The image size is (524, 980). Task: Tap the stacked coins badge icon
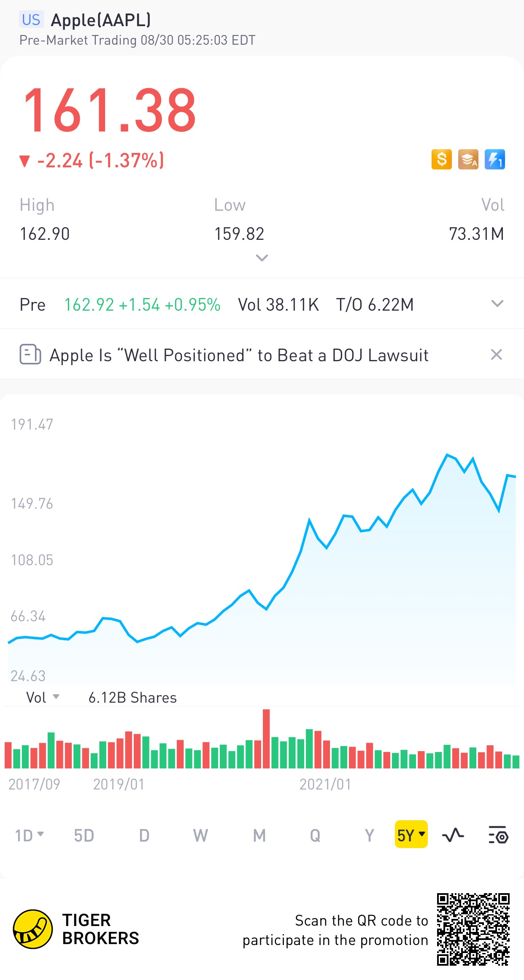pos(468,160)
